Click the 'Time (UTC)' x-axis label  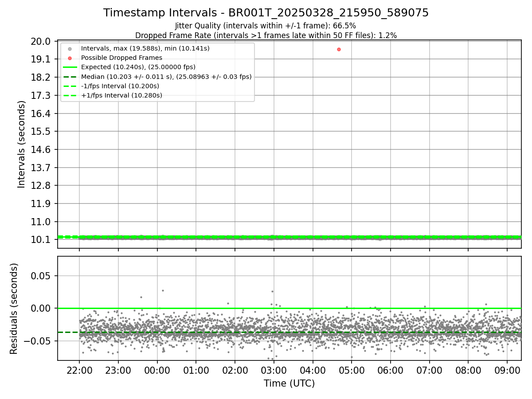289,383
